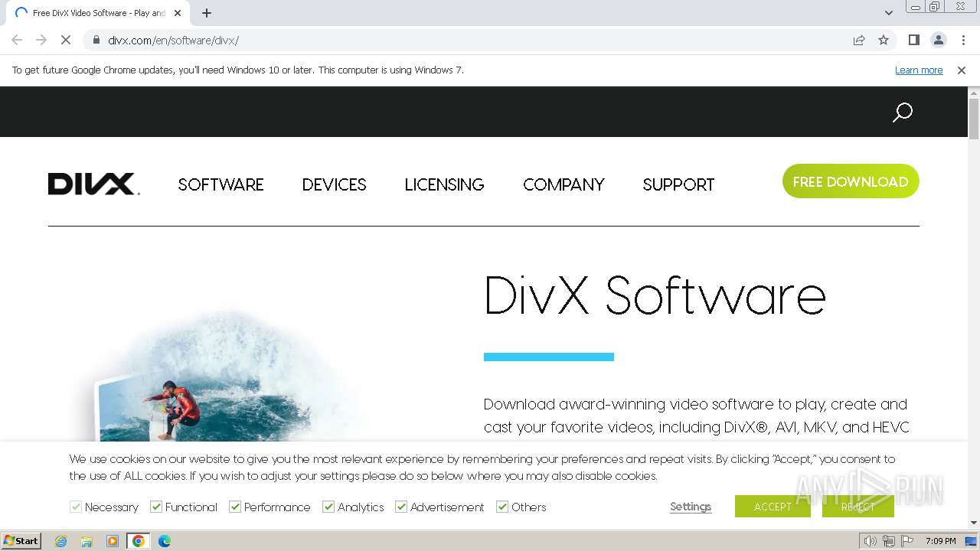Open the COMPANY navigation menu
The width and height of the screenshot is (980, 551).
pos(563,184)
